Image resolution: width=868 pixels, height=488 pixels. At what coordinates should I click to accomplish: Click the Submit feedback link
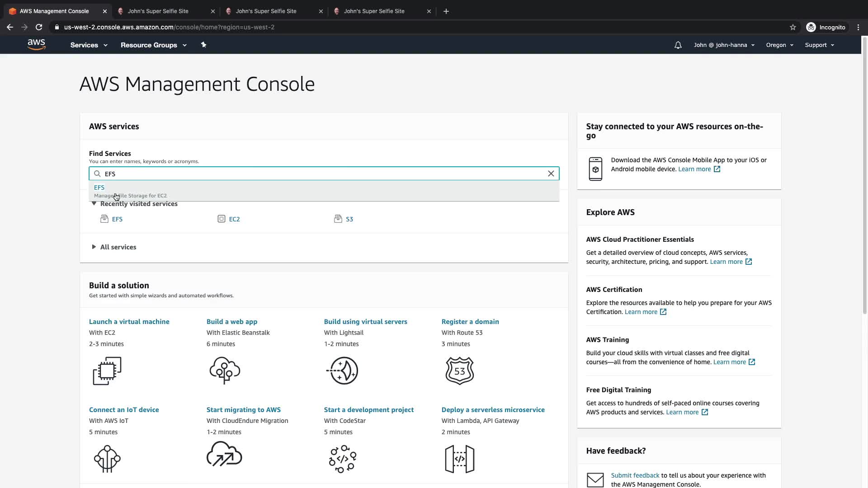click(635, 475)
